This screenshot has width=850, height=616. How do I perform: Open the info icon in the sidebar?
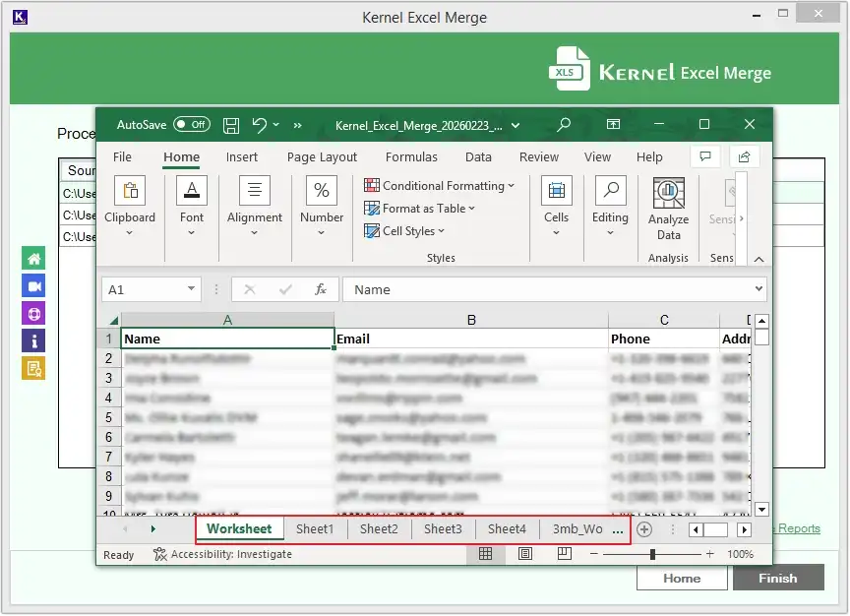click(x=32, y=340)
